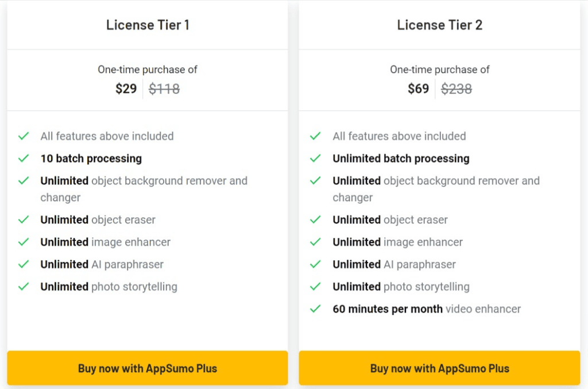
Task: Click Tier 1 Unlimited photo storytelling text
Action: point(109,287)
